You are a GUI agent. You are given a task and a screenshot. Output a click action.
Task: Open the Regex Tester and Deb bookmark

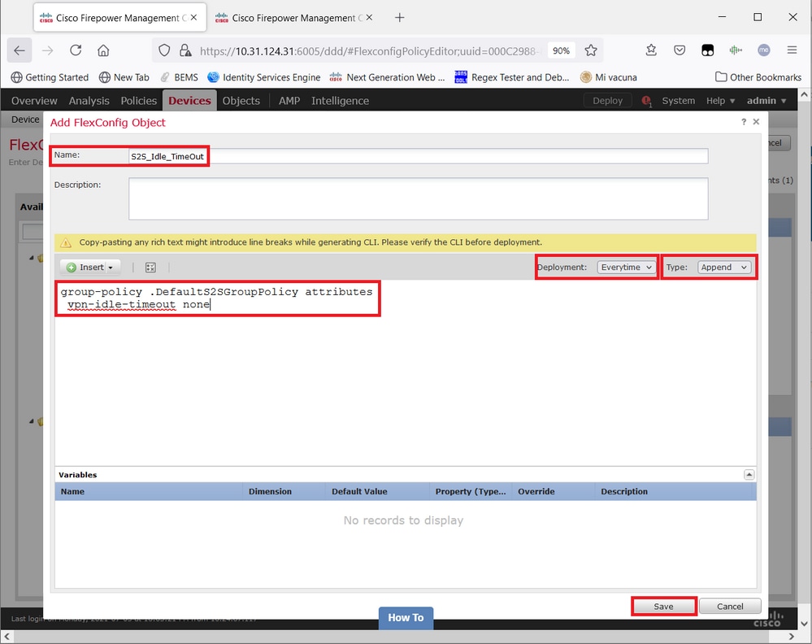pos(511,77)
